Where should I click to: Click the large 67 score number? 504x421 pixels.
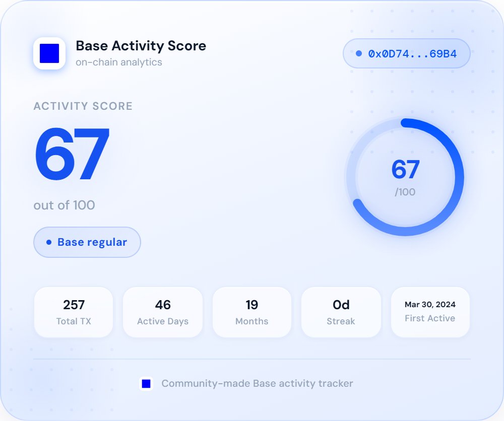pos(72,154)
